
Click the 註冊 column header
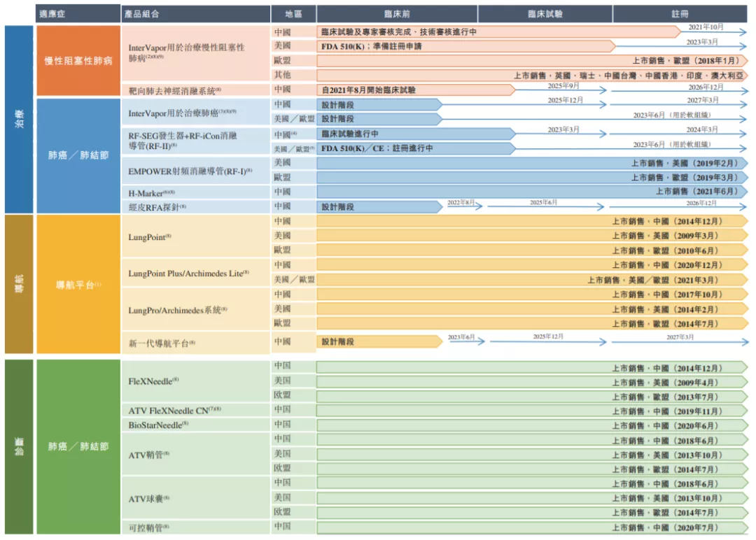click(x=680, y=14)
